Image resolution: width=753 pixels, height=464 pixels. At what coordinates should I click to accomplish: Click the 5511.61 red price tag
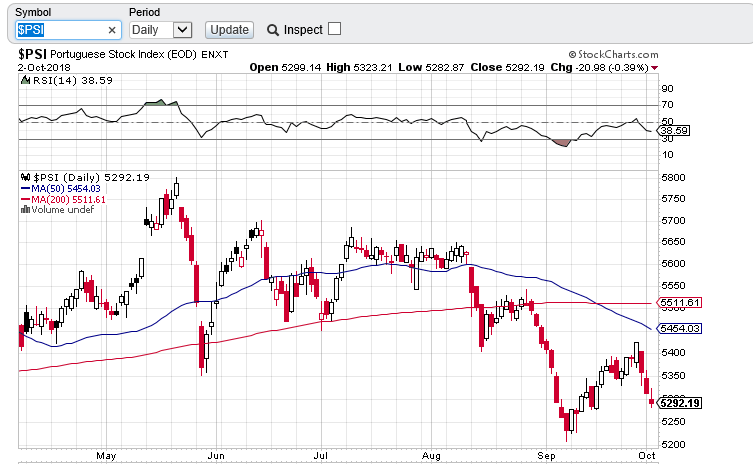pos(679,303)
